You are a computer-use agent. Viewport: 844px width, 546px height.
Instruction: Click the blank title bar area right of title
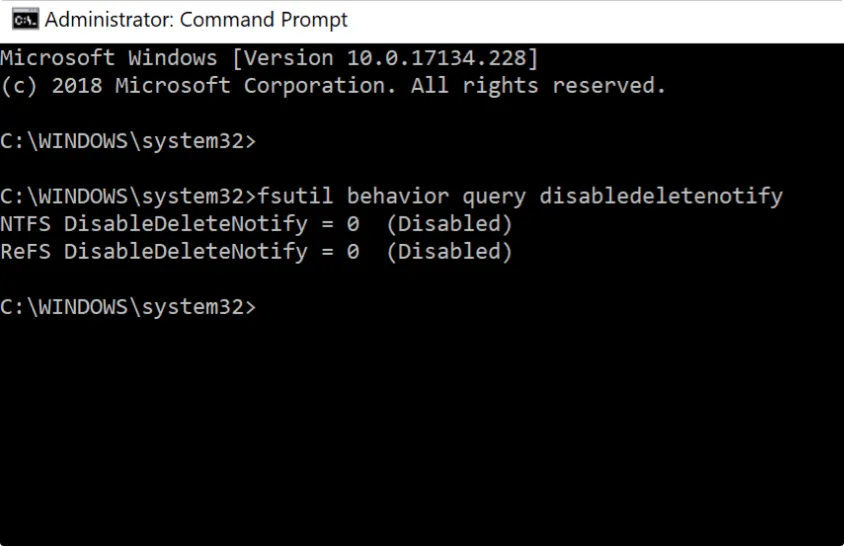coord(600,20)
